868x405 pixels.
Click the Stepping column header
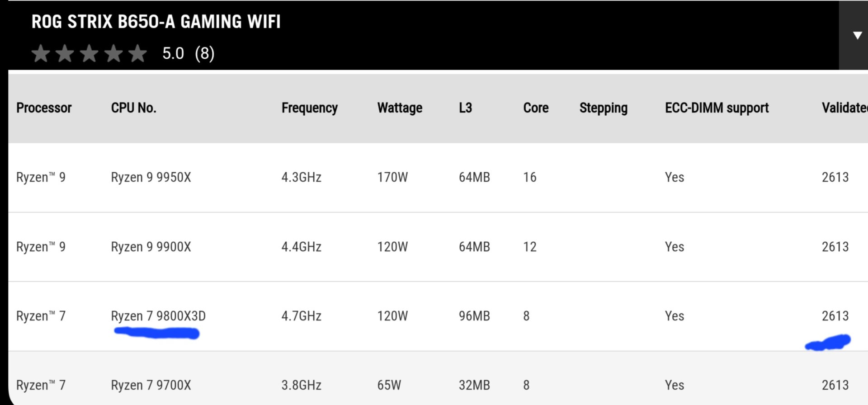point(603,108)
